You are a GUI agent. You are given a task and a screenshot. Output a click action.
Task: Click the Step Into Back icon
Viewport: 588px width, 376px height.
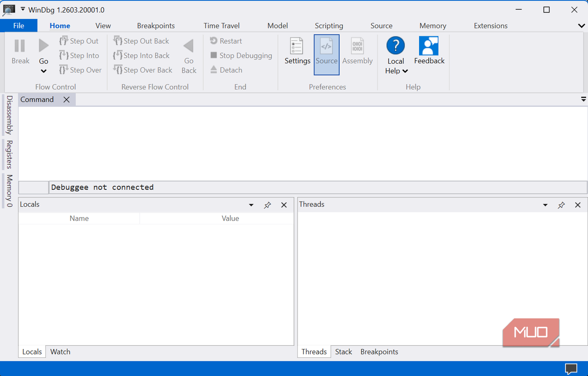pos(118,55)
